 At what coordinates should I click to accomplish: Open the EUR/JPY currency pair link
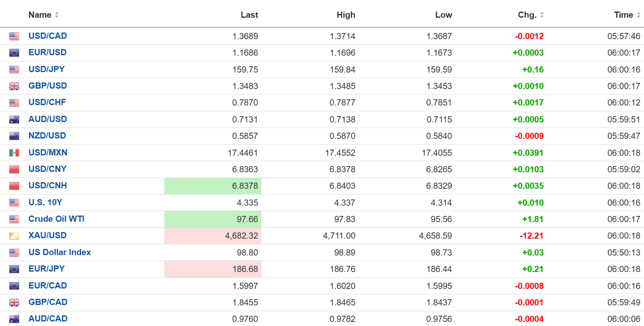(47, 269)
